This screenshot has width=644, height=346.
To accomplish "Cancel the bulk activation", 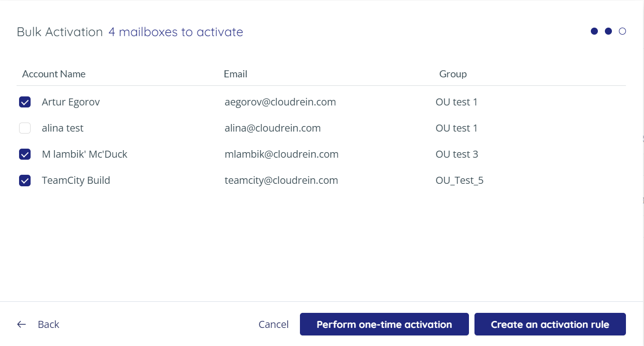I will pyautogui.click(x=273, y=324).
